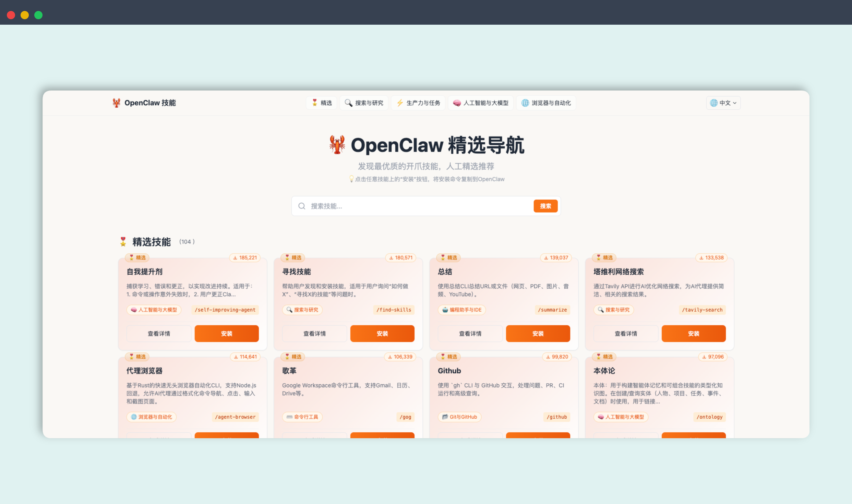Screen dimensions: 852x504
Task: Click the /self-improving-agent slug tag
Action: coord(225,310)
